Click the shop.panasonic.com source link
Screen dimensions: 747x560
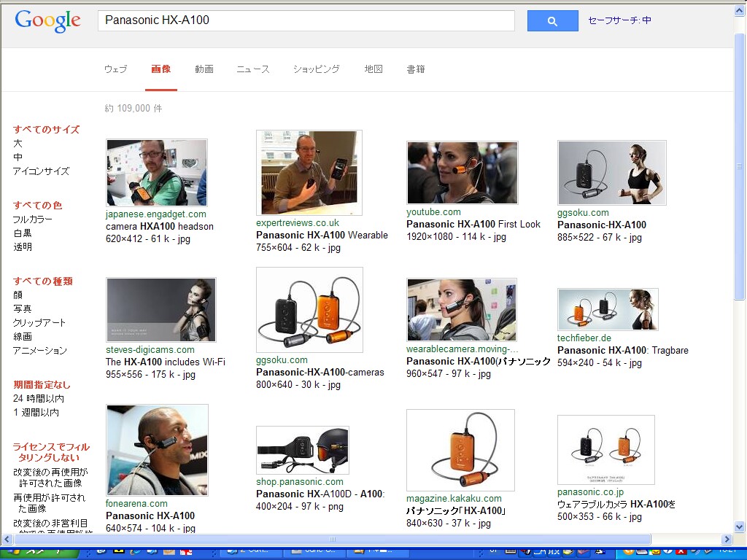(300, 482)
